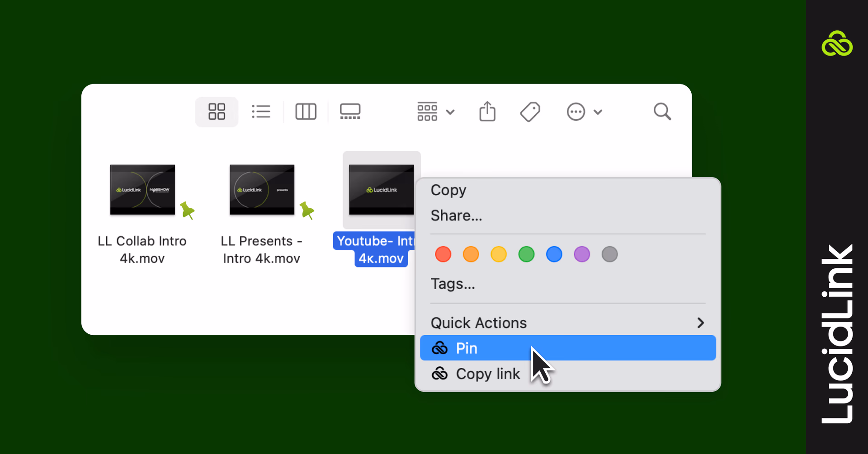The width and height of the screenshot is (868, 454).
Task: Open Share... from the context menu
Action: (456, 215)
